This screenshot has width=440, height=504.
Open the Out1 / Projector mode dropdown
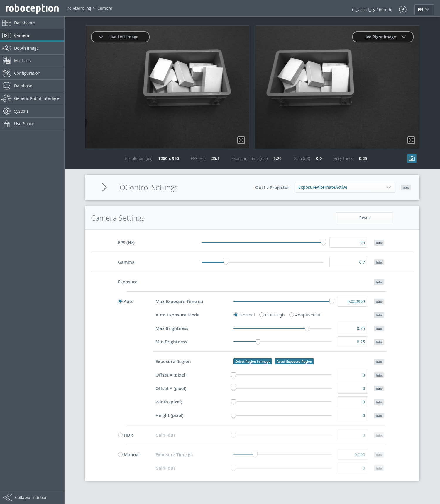click(x=345, y=187)
